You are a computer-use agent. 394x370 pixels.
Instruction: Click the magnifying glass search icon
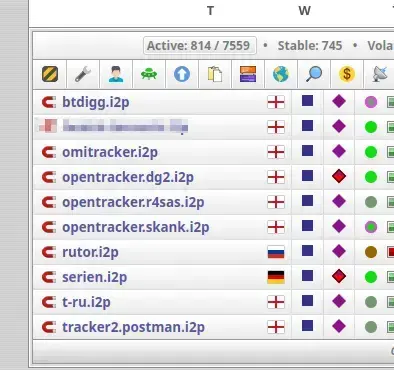314,74
